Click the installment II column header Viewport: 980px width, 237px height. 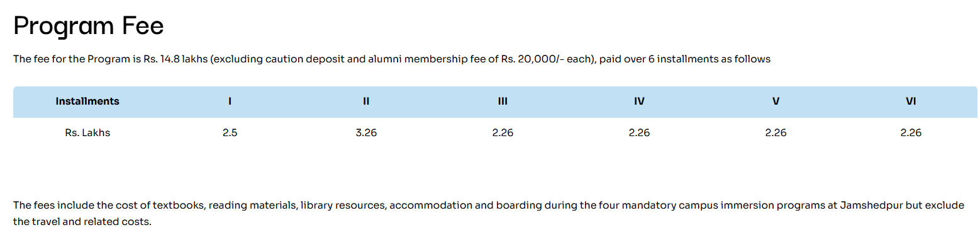[x=365, y=101]
